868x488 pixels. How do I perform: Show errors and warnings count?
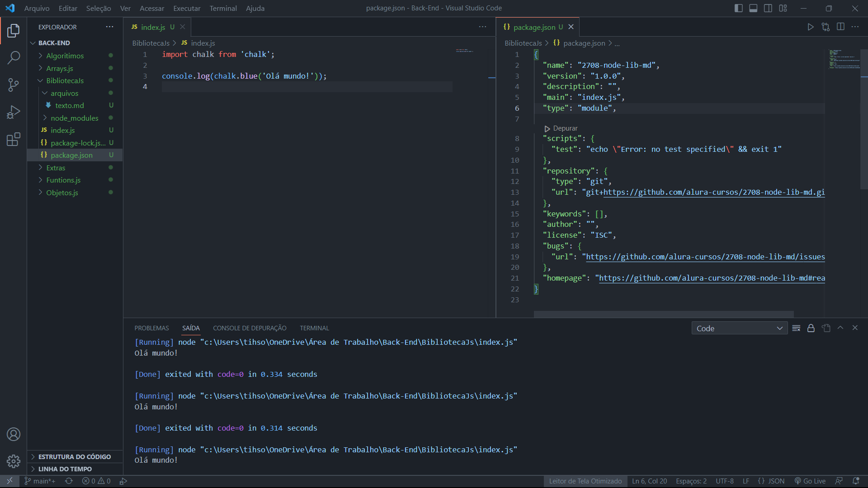point(96,481)
